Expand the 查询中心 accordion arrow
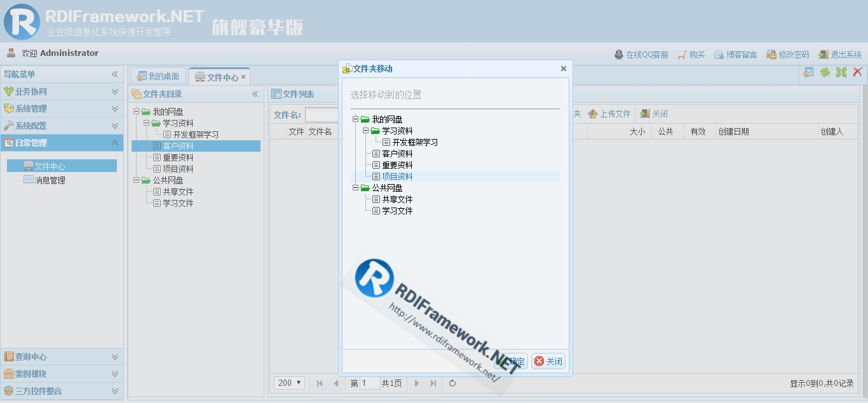Viewport: 868px width, 403px height. pyautogui.click(x=115, y=357)
